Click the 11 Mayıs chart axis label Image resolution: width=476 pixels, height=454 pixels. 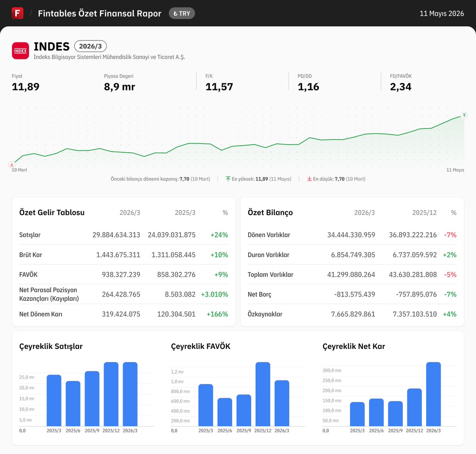tap(455, 170)
